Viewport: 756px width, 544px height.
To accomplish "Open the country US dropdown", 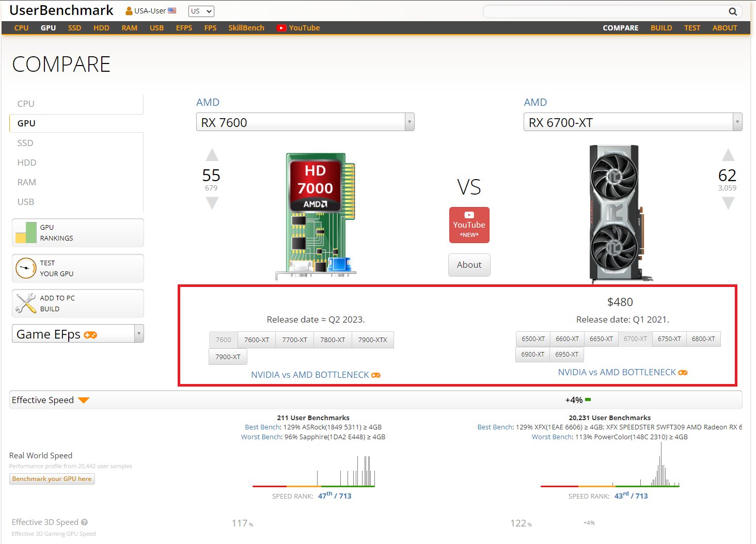I will pos(201,11).
